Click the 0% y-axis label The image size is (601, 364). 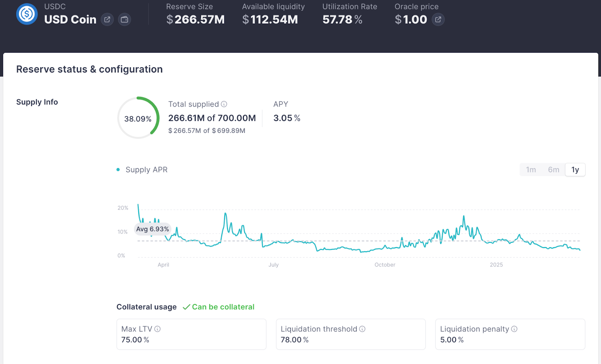[x=121, y=256]
